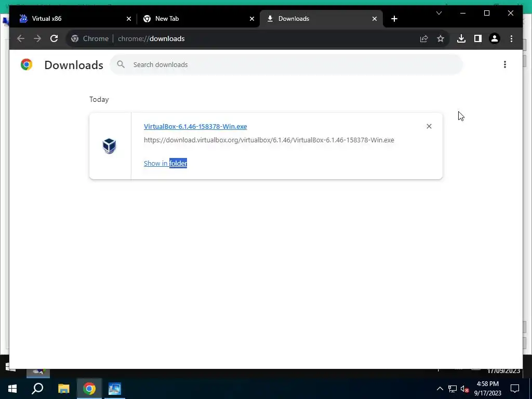This screenshot has width=532, height=399.
Task: Open a new browser tab
Action: point(394,19)
